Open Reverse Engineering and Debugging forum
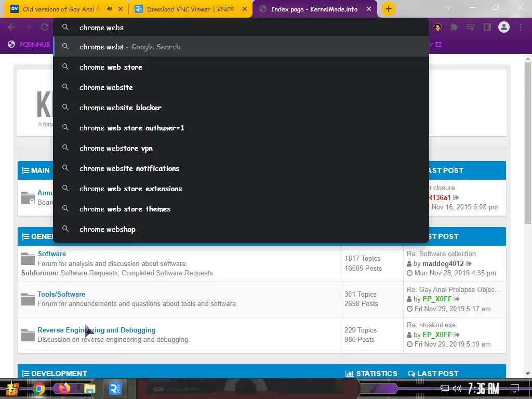Screen dimensions: 532x399 click(x=96, y=330)
